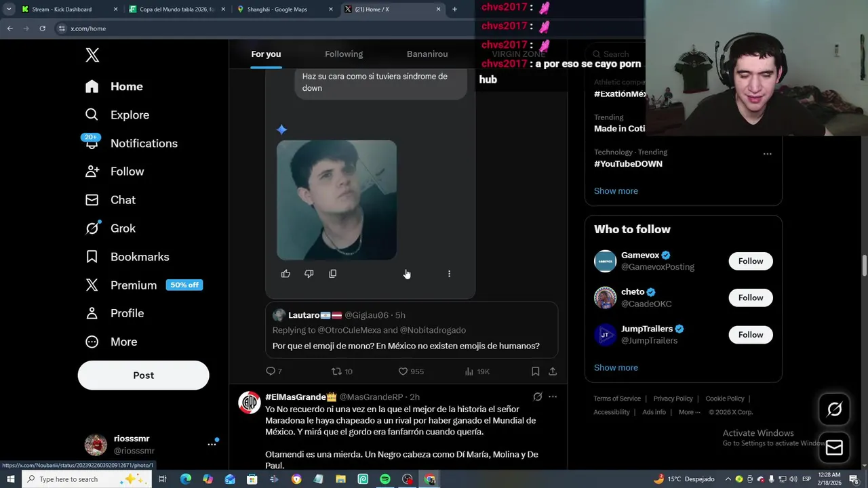868x488 pixels.
Task: Click page vertical scrollbar thumb
Action: click(865, 266)
